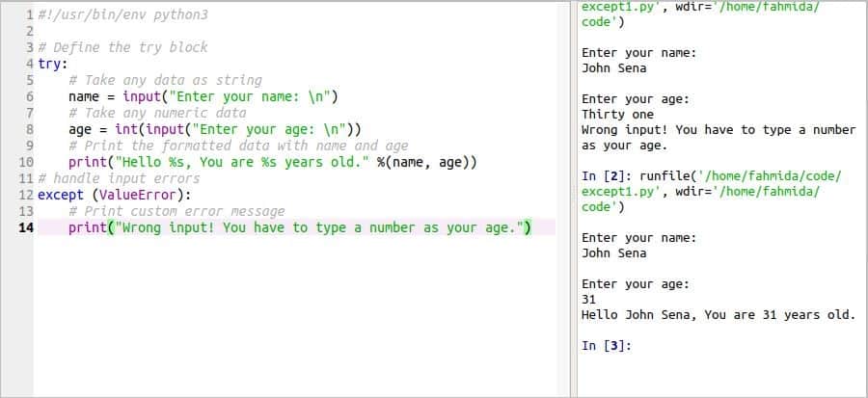Click line number 12 in the gutter
The height and width of the screenshot is (398, 868).
coord(26,195)
